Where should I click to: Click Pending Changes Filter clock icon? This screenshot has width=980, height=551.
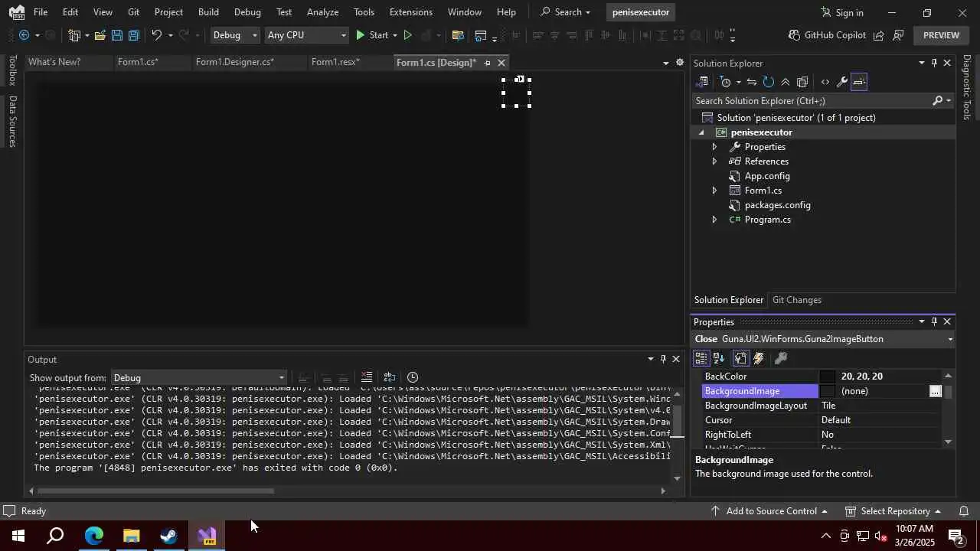pyautogui.click(x=726, y=82)
